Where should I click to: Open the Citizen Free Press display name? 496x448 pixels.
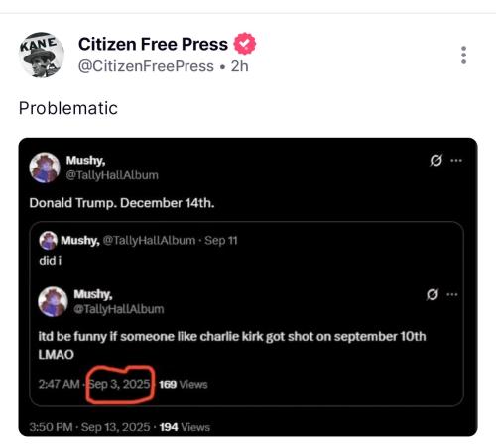(x=153, y=44)
